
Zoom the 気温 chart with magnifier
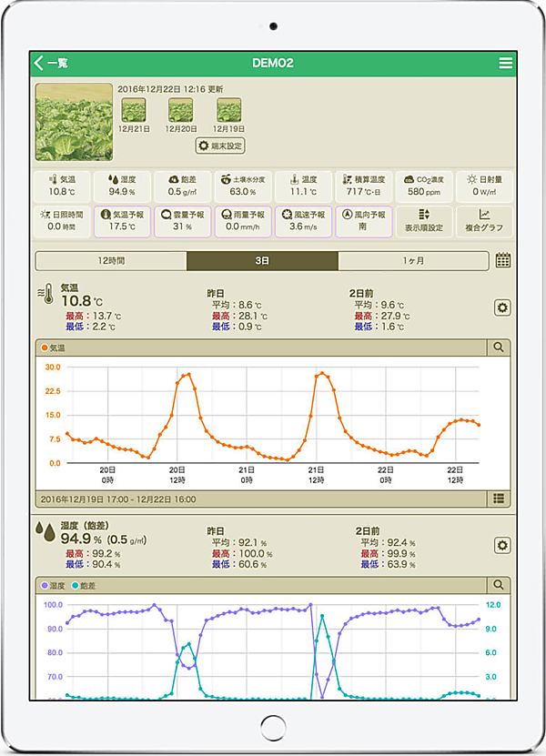pos(499,348)
